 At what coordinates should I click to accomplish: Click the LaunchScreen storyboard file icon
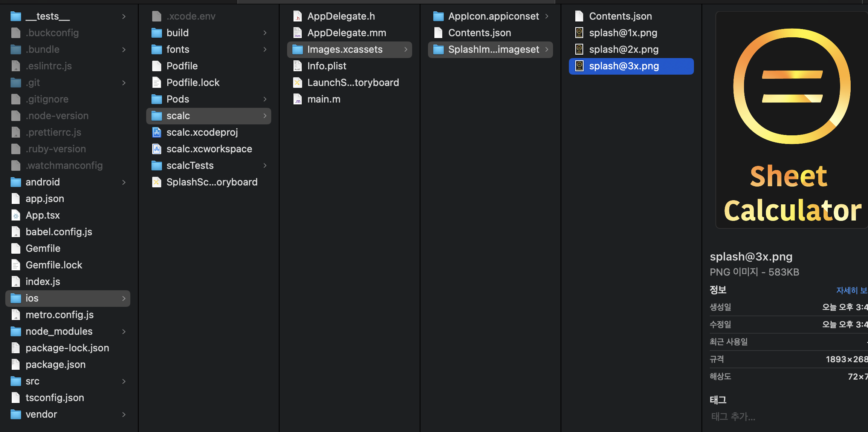tap(298, 83)
